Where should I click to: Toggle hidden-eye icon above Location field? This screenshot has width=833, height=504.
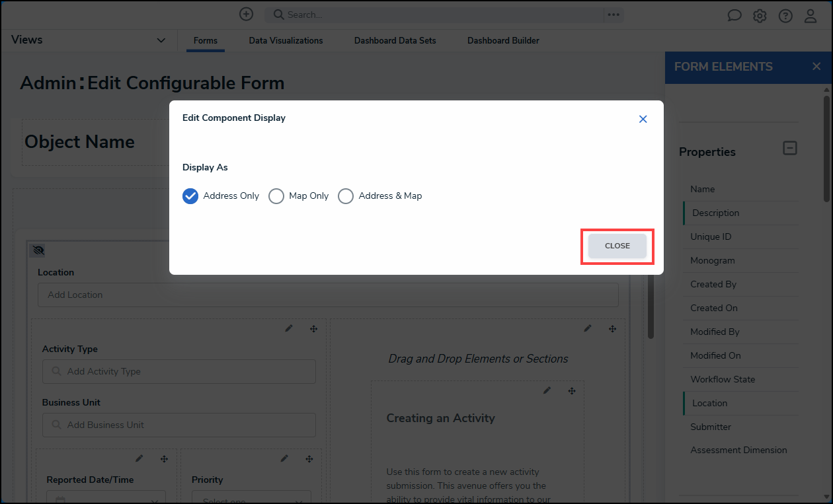(38, 250)
